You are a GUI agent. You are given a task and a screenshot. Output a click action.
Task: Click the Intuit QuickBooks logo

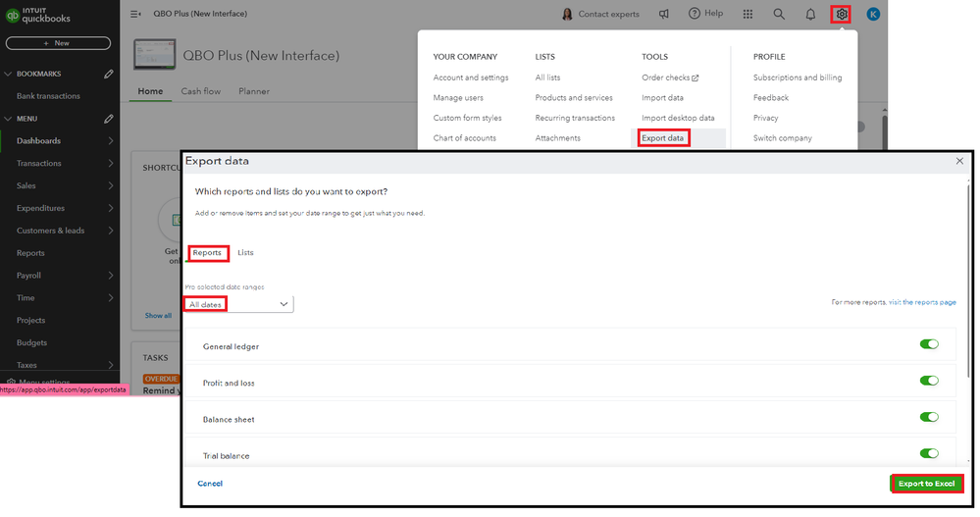(x=38, y=16)
